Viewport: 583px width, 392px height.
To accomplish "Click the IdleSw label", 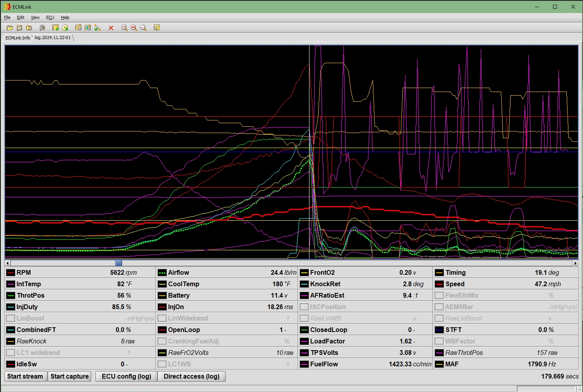I will pyautogui.click(x=27, y=364).
